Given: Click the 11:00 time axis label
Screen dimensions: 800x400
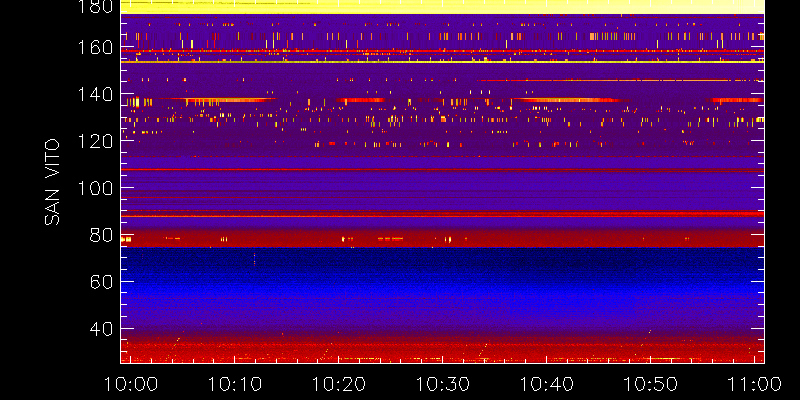Looking at the screenshot, I should [755, 384].
